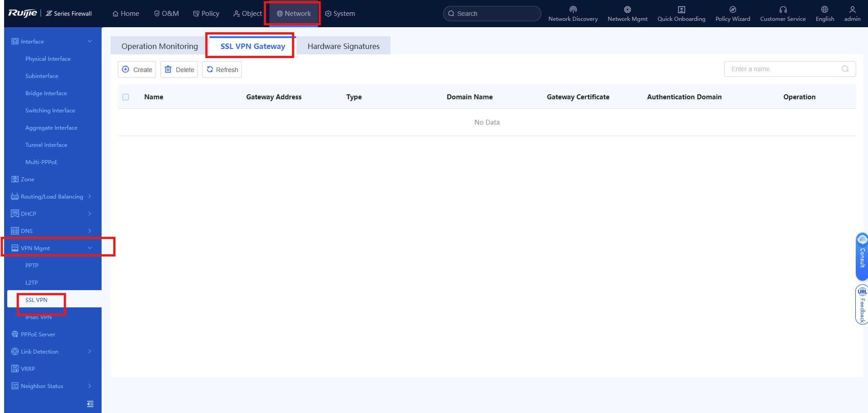This screenshot has height=413, width=868.
Task: Focus the 'Enter a name' search field
Action: pyautogui.click(x=790, y=69)
